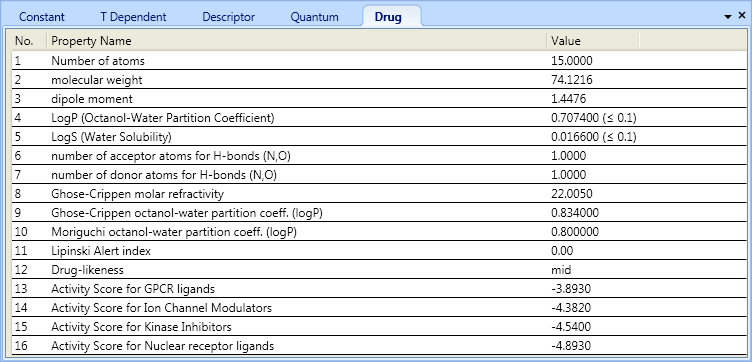
Task: Click the Kinase score -4.5400
Action: (571, 327)
